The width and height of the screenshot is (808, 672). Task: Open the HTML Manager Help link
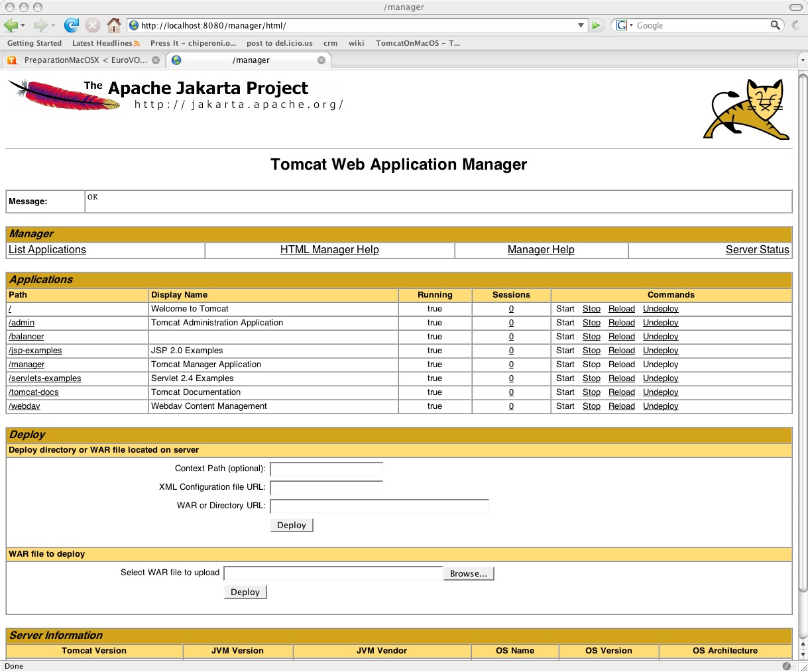click(329, 250)
